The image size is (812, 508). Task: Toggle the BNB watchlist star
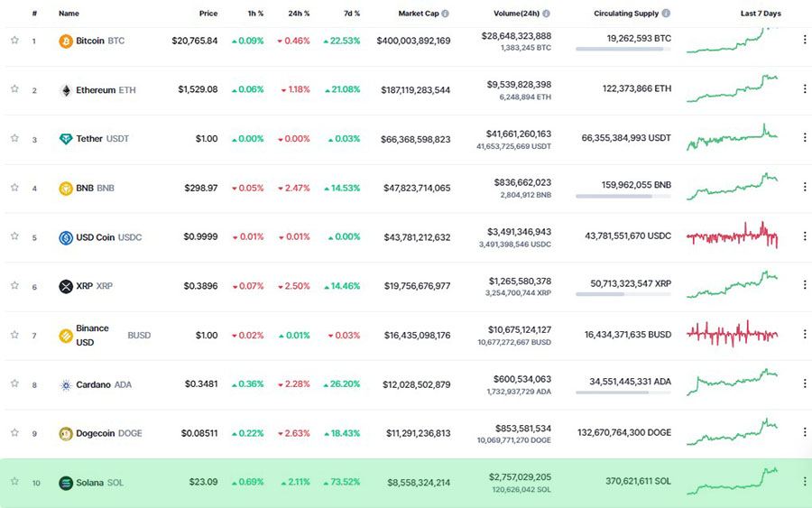pyautogui.click(x=14, y=187)
